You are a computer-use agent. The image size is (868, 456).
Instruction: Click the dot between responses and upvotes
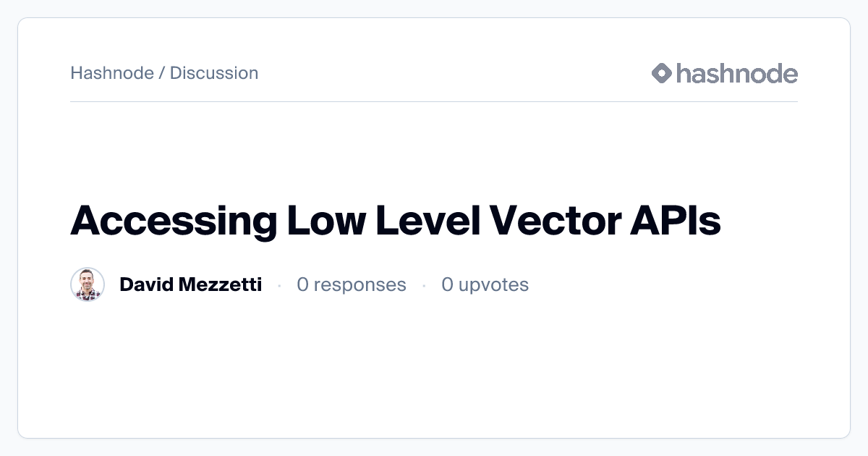point(424,286)
